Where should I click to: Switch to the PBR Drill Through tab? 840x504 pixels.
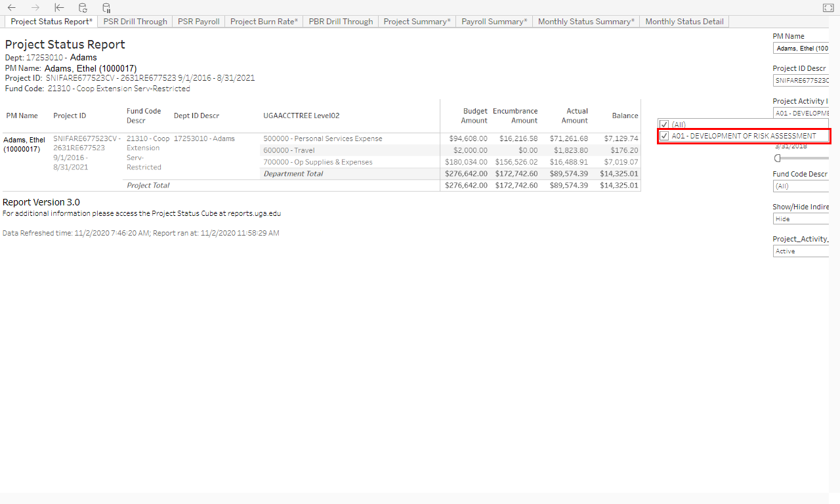click(341, 22)
